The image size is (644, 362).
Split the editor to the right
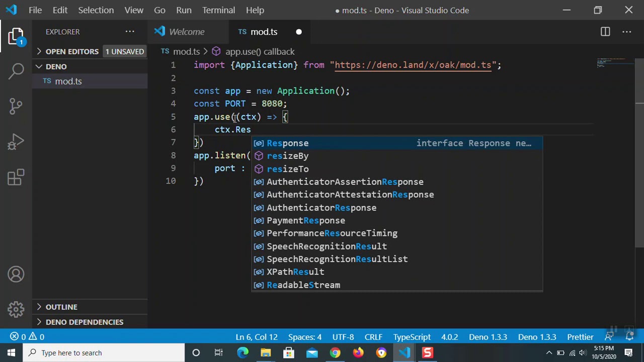tap(605, 32)
